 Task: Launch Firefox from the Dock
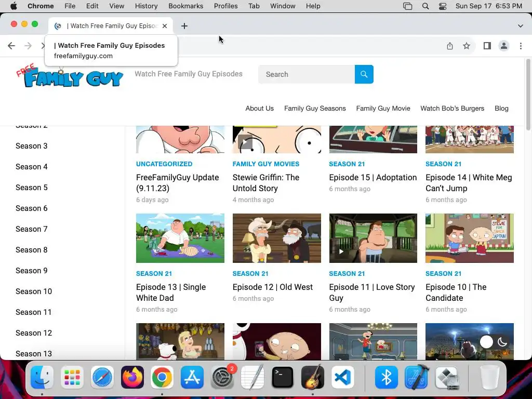pyautogui.click(x=132, y=377)
